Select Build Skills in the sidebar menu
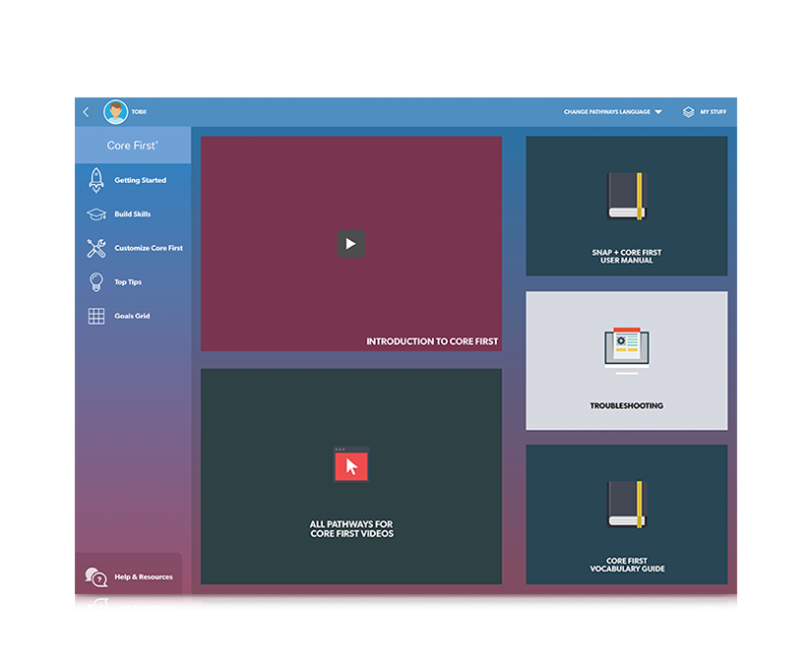This screenshot has width=812, height=664. tap(135, 213)
